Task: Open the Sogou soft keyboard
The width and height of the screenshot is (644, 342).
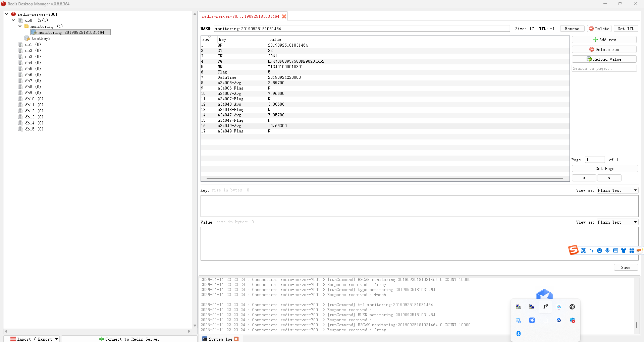Action: tap(615, 250)
